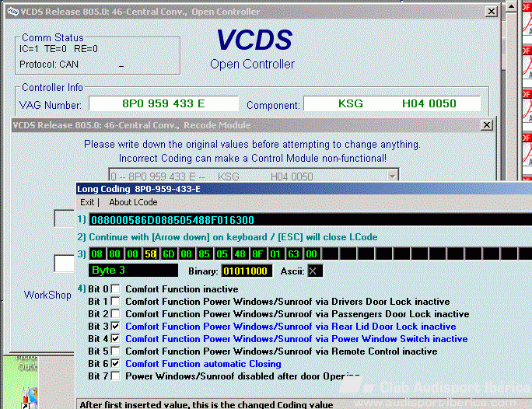The image size is (532, 409).
Task: Select highlighted byte cell 58
Action: click(151, 254)
